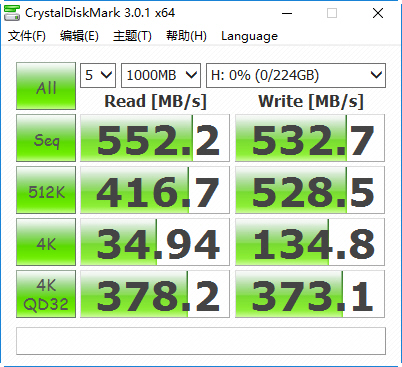Click the 4K read result 34.94
Image resolution: width=402 pixels, height=367 pixels.
click(155, 242)
